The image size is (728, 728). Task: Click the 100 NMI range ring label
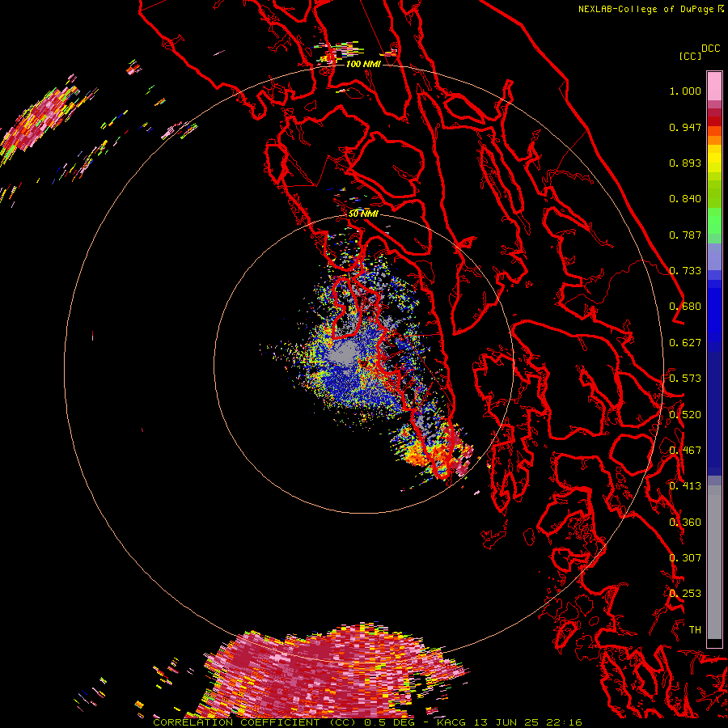[x=363, y=64]
